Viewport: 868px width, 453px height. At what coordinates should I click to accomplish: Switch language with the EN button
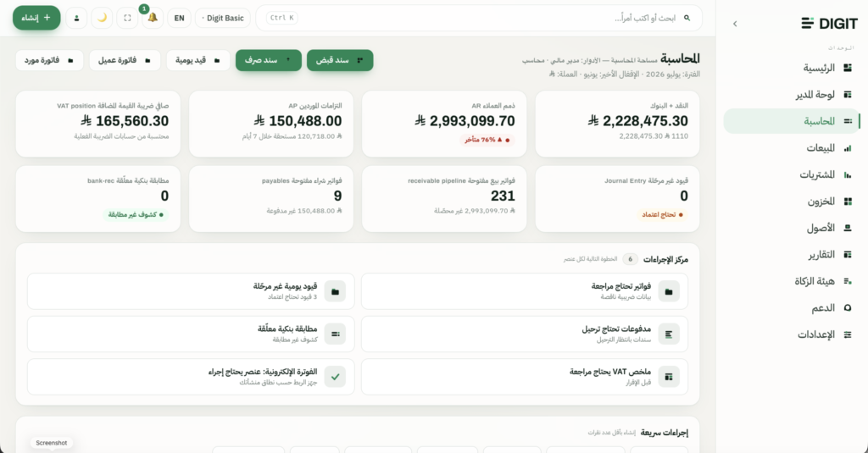click(179, 18)
